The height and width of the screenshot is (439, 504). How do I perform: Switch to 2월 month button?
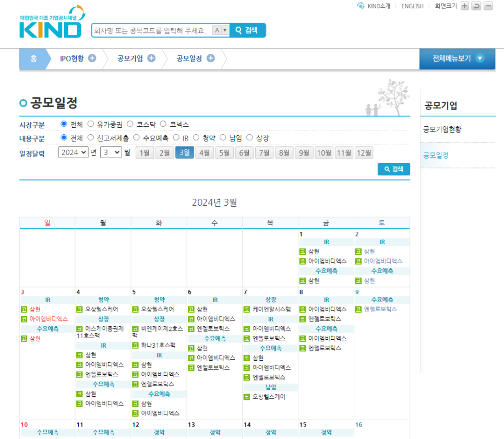click(x=164, y=153)
